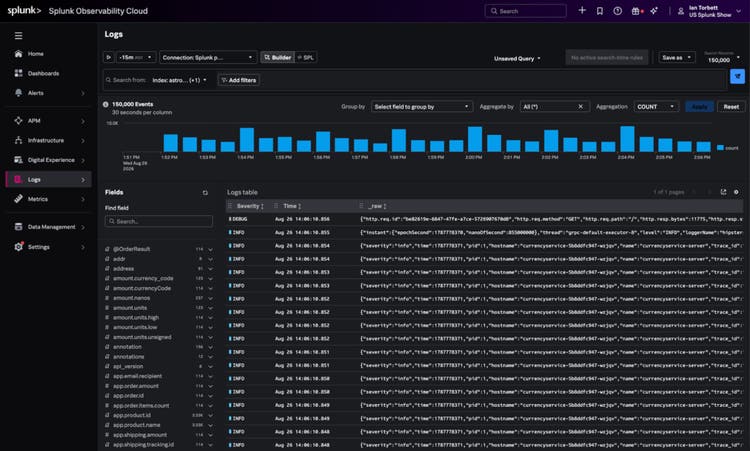Open the Connection: Splunk dropdown

click(x=208, y=57)
